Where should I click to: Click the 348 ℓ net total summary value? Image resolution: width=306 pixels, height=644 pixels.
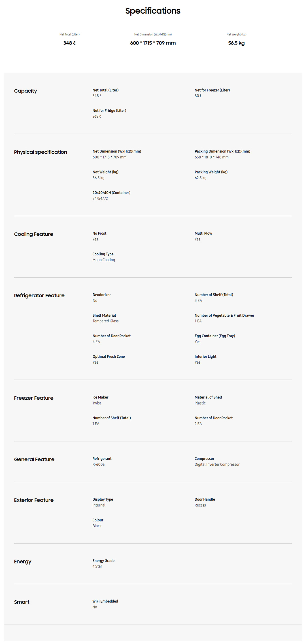pos(69,43)
